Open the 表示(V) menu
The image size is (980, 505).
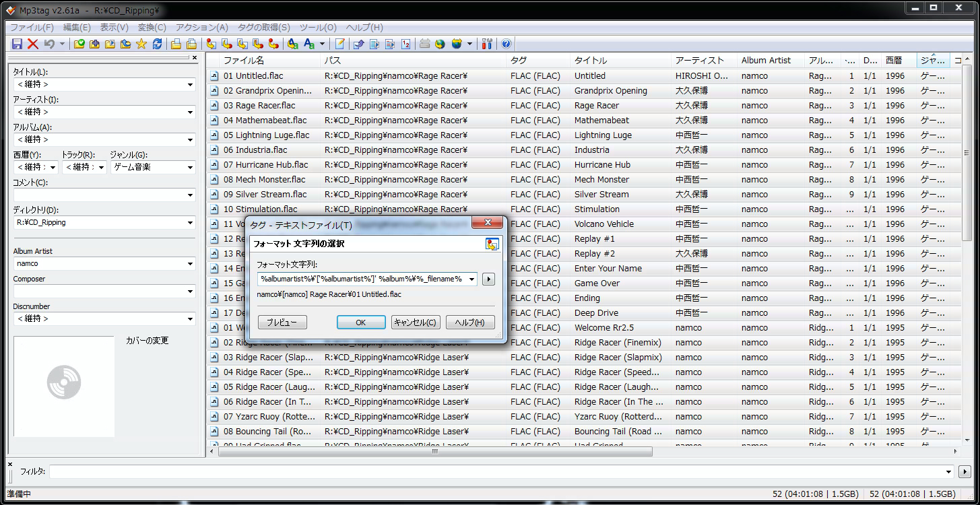coord(115,28)
